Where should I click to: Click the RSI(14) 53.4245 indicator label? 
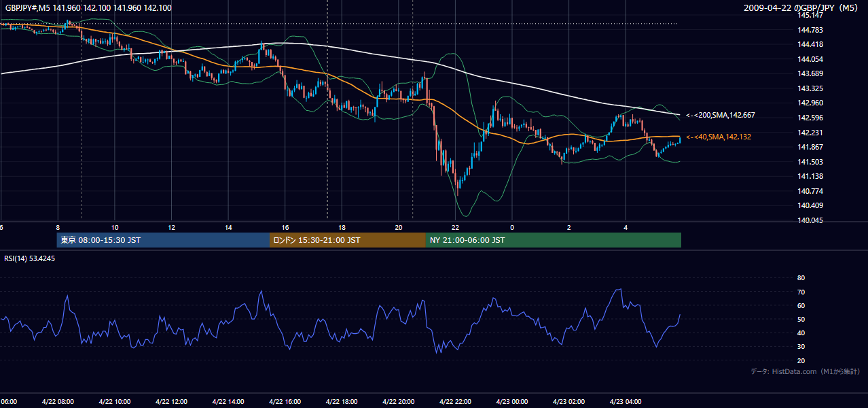tap(30, 258)
